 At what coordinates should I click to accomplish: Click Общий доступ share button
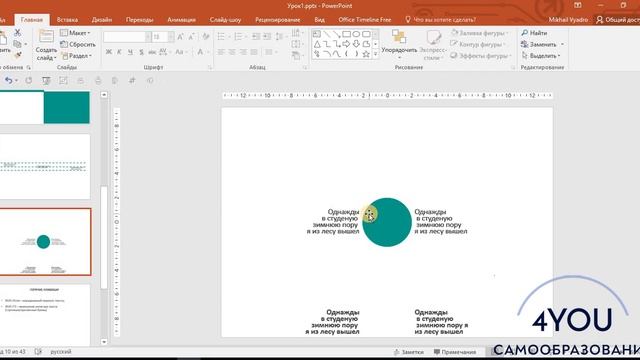point(618,20)
